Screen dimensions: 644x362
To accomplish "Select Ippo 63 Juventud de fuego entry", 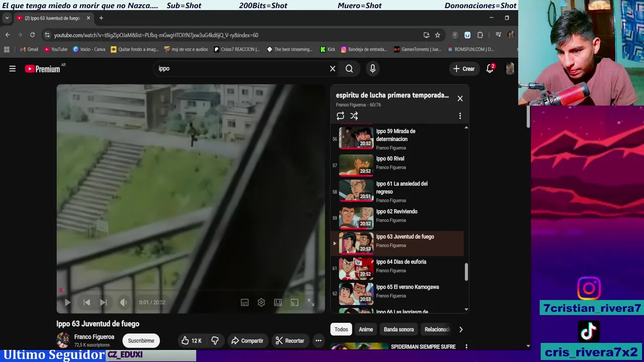I will [397, 243].
